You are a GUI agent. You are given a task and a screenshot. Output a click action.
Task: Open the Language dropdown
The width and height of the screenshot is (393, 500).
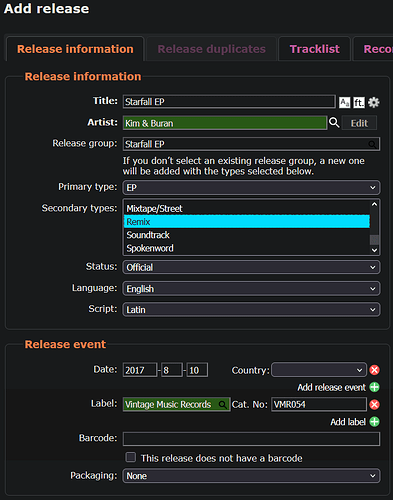[x=251, y=289]
